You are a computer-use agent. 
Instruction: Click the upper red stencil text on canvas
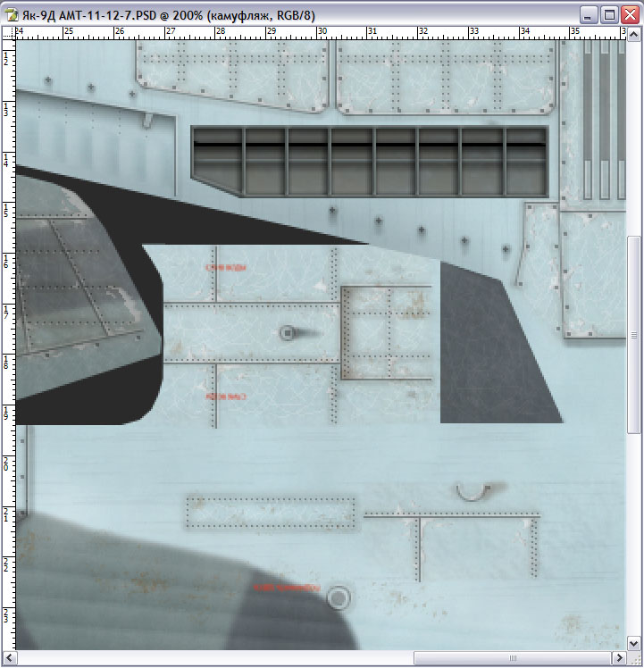pyautogui.click(x=226, y=268)
